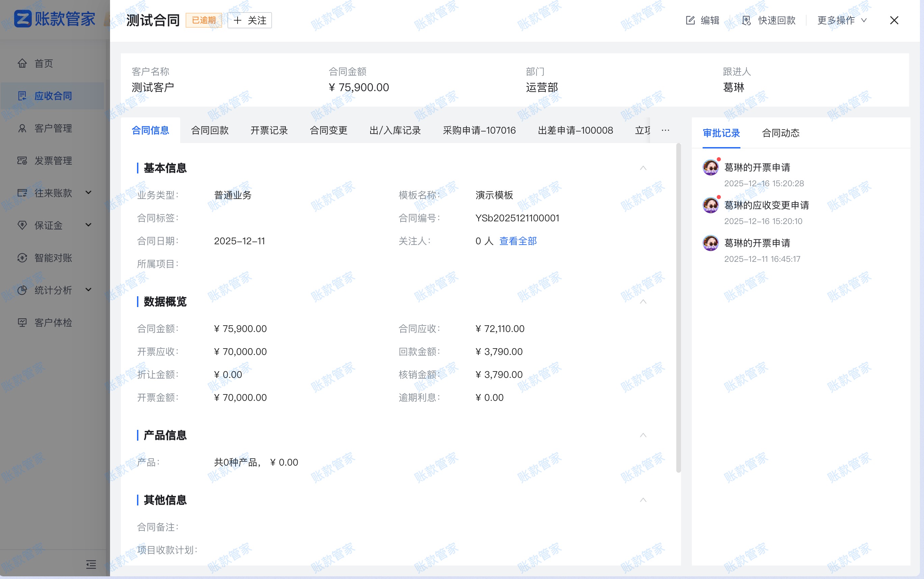Click the 往来账款 sidebar icon

pos(22,193)
